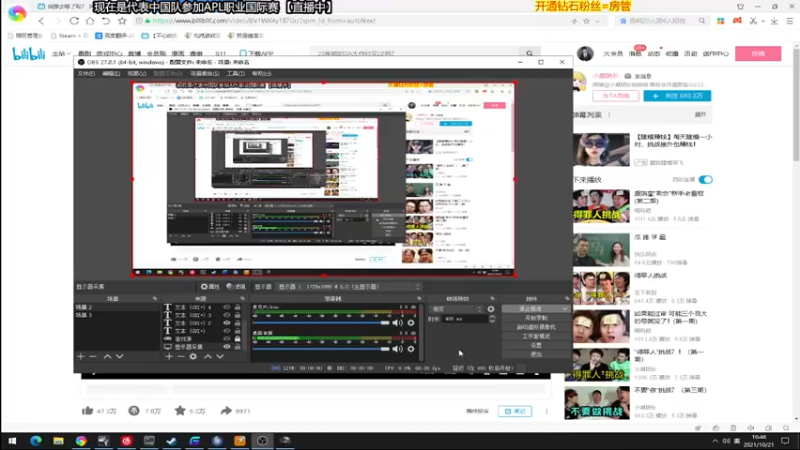Move the selected source down in the sources list
Screen dimensions: 800x450
coord(220,356)
